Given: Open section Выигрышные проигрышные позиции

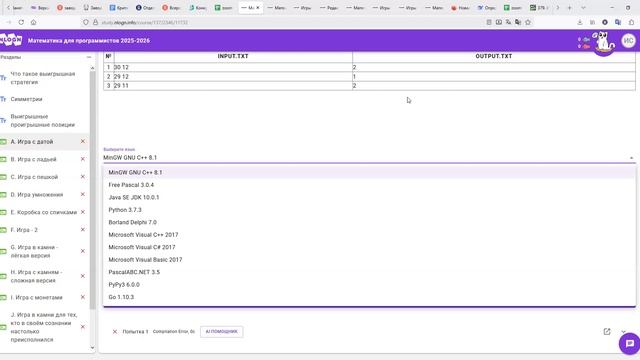Looking at the screenshot, I should (42, 120).
